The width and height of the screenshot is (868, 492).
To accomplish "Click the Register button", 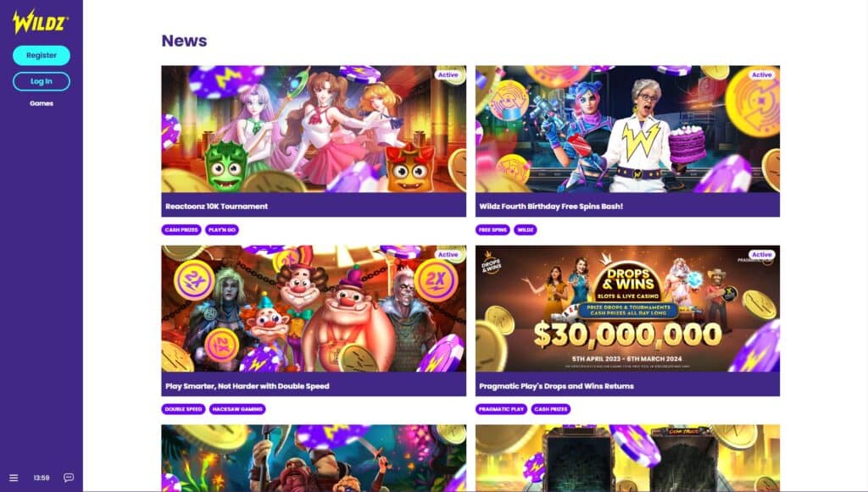I will [42, 55].
